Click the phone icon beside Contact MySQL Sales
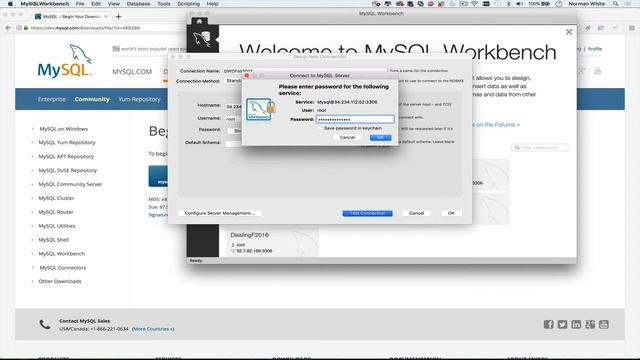 [x=44, y=324]
